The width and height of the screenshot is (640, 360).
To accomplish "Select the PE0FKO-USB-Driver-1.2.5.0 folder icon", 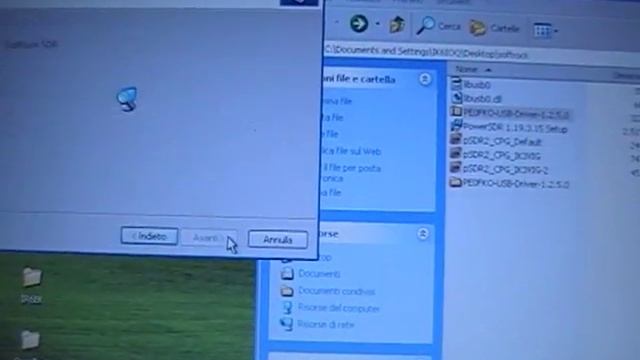I will coord(455,182).
